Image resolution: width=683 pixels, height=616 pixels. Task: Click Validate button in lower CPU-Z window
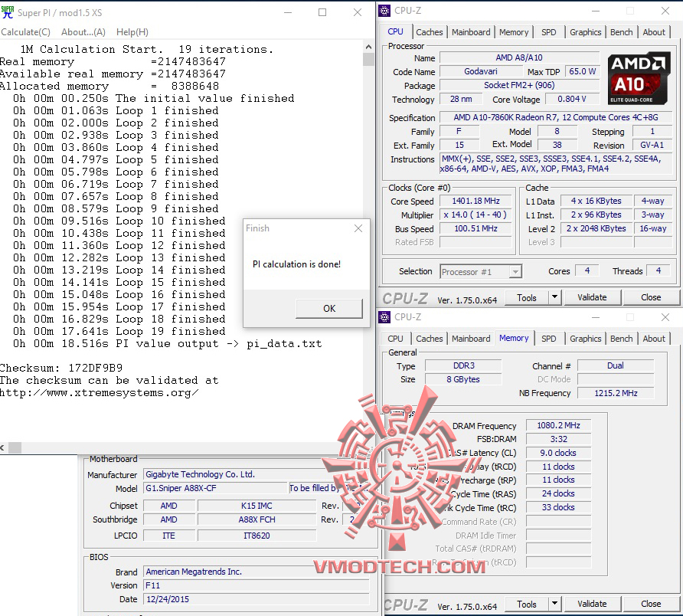pyautogui.click(x=592, y=605)
